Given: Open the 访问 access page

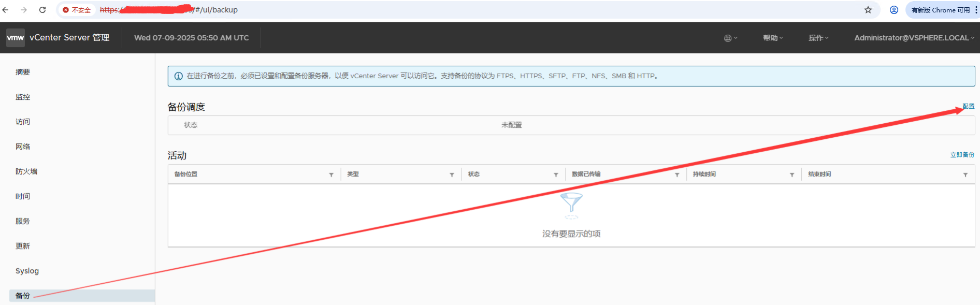Looking at the screenshot, I should click(23, 122).
